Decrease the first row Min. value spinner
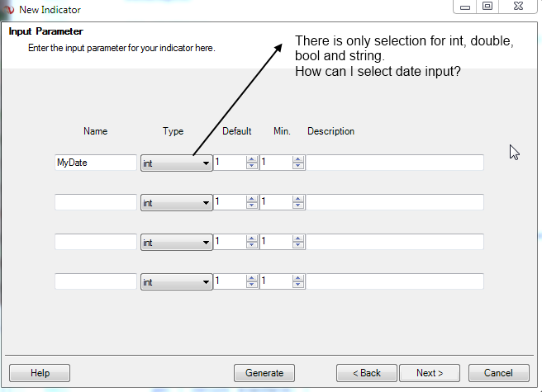542x392 pixels. click(x=298, y=167)
